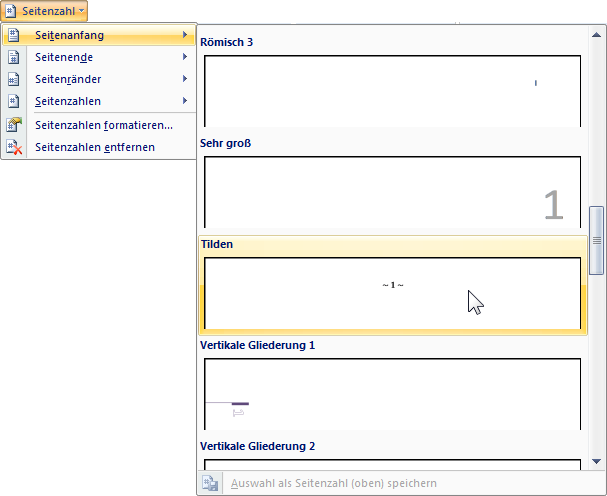Choose 'Seitenzahlen formatieren...' menu entry
The image size is (607, 496).
pyautogui.click(x=103, y=126)
